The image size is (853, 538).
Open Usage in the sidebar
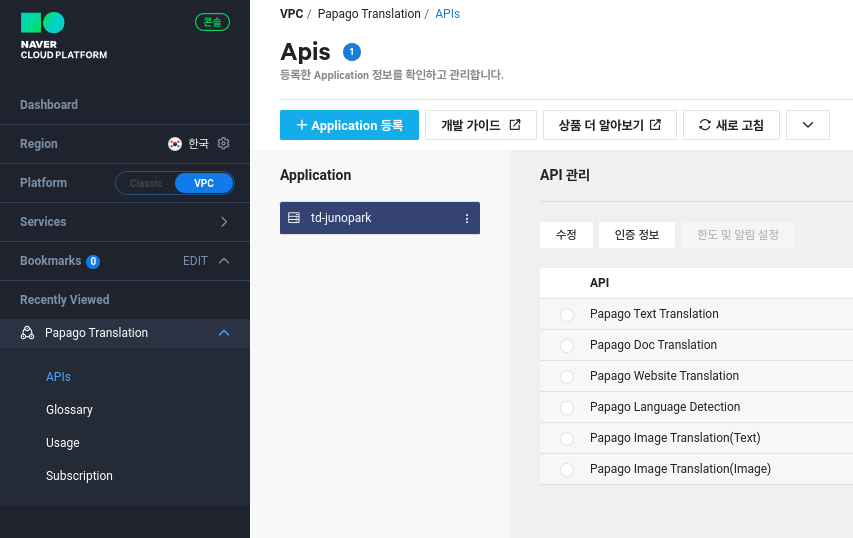(x=63, y=443)
